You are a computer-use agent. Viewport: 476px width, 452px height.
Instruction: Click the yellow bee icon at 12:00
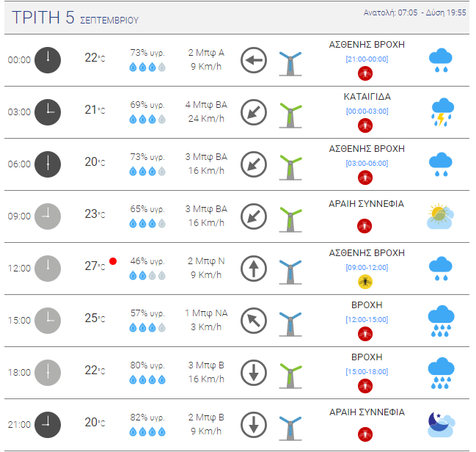coord(365,282)
